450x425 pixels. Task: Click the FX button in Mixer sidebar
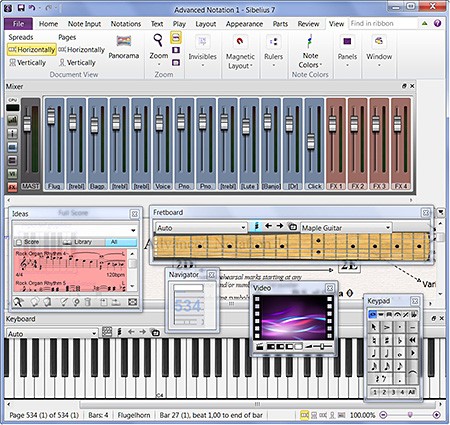pos(12,187)
